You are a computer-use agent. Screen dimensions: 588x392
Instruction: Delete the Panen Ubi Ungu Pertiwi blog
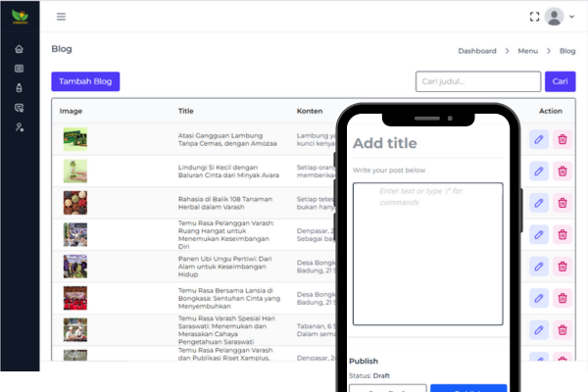coord(563,267)
